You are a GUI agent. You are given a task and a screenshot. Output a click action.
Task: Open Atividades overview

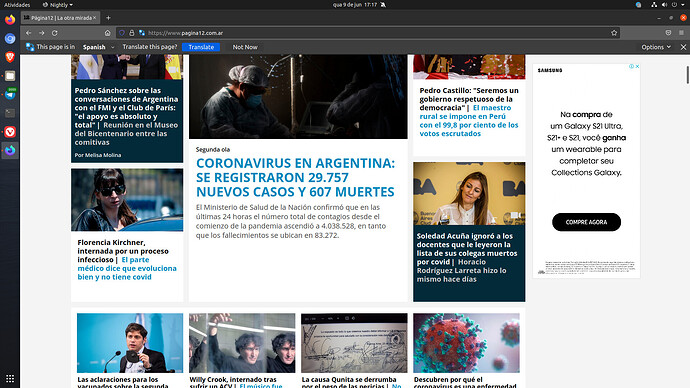point(17,5)
